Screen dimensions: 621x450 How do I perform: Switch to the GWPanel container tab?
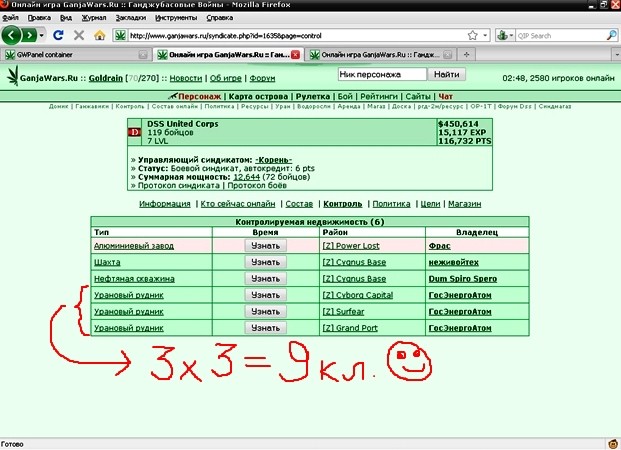tap(75, 55)
